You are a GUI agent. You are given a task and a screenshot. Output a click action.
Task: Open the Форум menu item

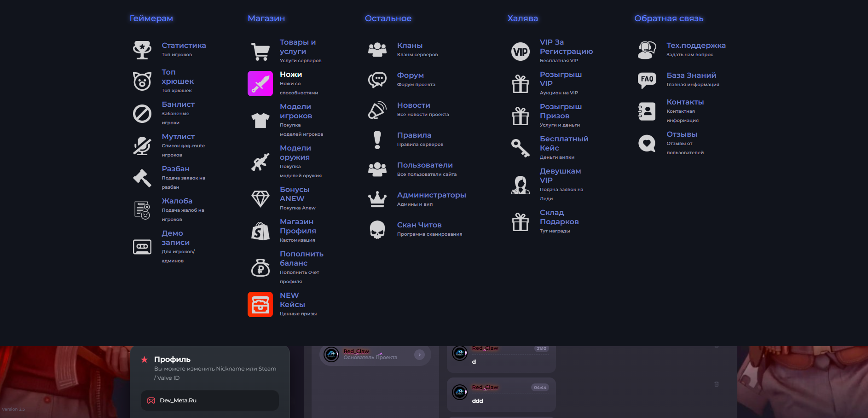pyautogui.click(x=411, y=75)
